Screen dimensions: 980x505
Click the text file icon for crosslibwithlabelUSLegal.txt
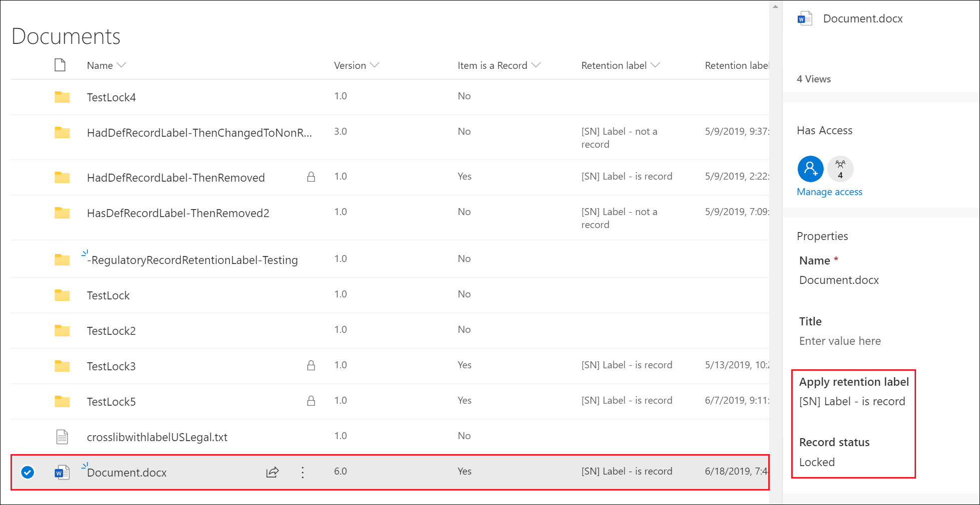pos(61,436)
